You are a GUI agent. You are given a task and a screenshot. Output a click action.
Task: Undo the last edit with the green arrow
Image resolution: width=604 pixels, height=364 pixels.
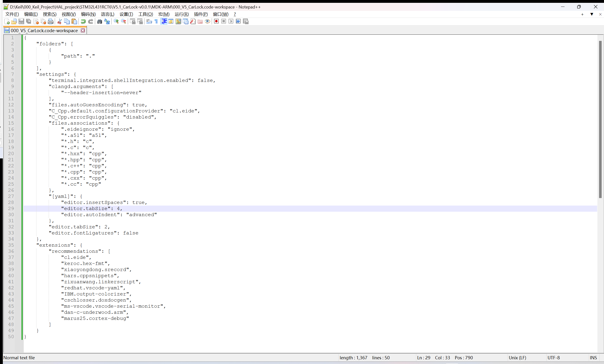coord(83,22)
